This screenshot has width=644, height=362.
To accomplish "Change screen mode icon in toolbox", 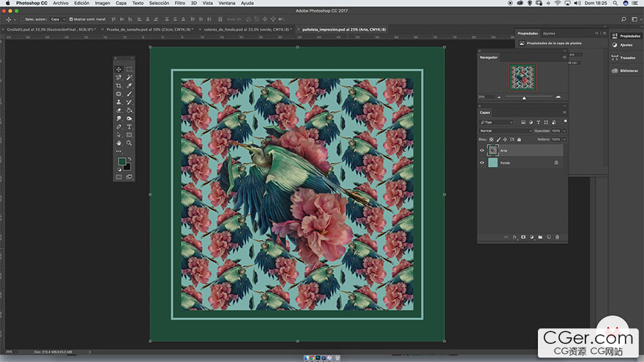I will click(129, 177).
